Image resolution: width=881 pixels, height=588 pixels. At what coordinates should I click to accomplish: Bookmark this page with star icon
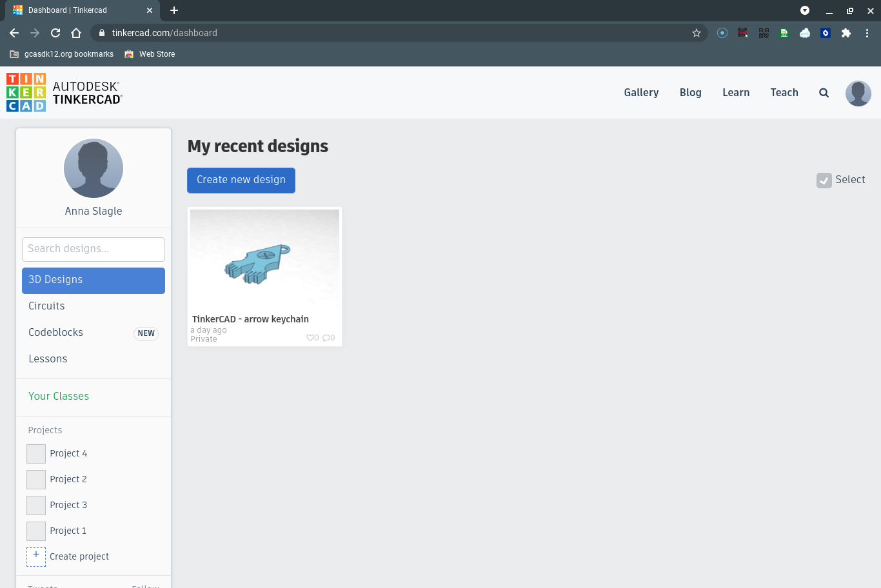[697, 33]
